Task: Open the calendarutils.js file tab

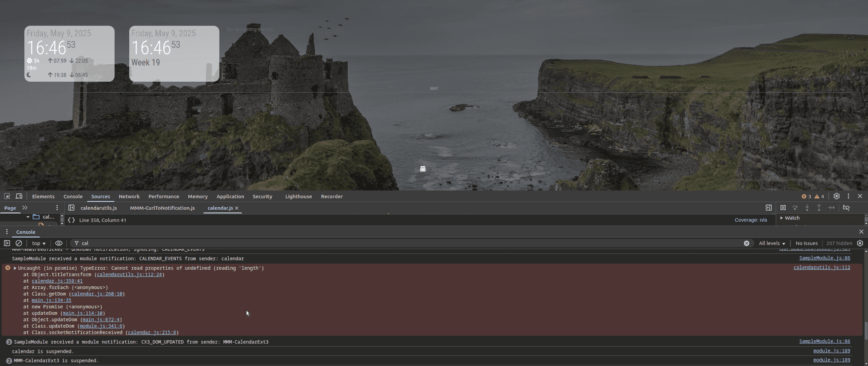Action: point(99,208)
